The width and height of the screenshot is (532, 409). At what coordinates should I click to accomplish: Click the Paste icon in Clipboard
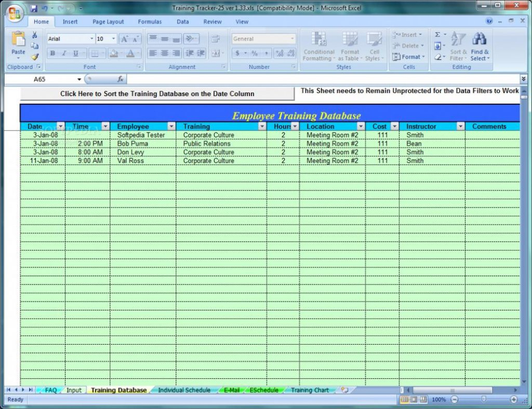click(18, 40)
